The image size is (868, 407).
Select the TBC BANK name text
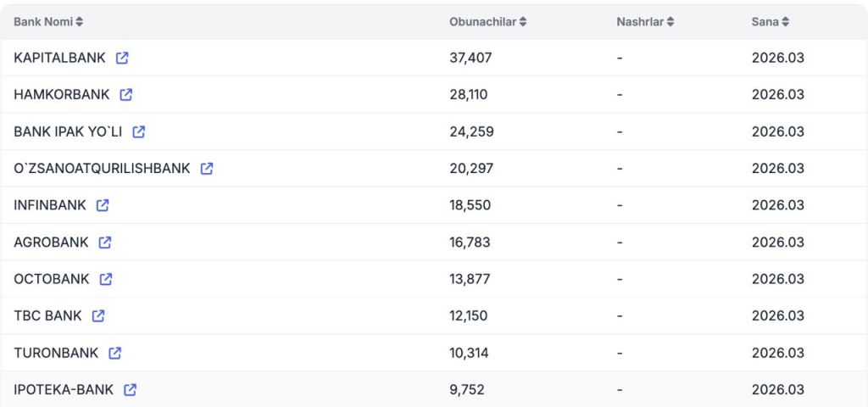(48, 316)
